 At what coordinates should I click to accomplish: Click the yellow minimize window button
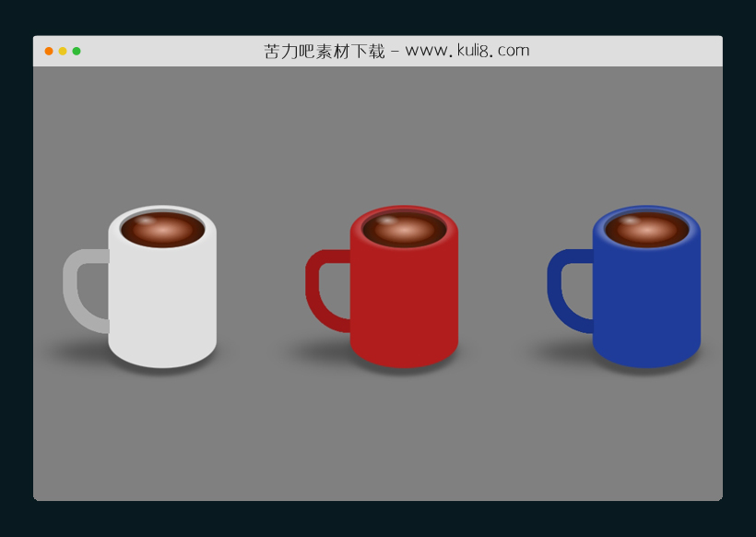62,51
